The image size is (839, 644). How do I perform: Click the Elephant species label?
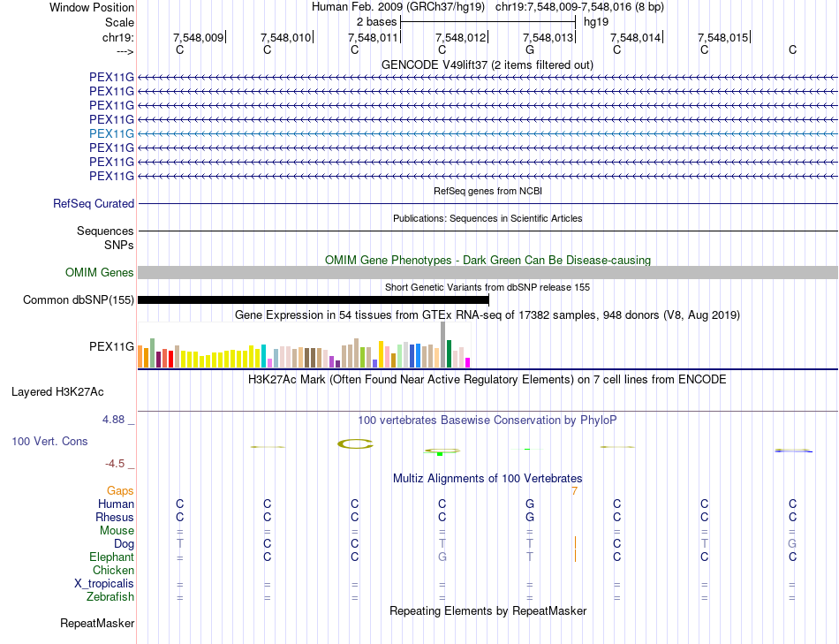111,557
